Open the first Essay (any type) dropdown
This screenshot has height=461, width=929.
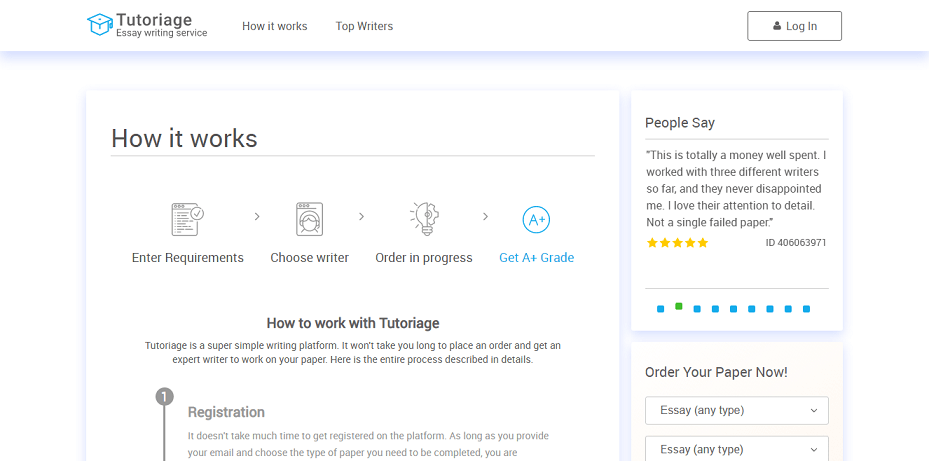tap(736, 411)
